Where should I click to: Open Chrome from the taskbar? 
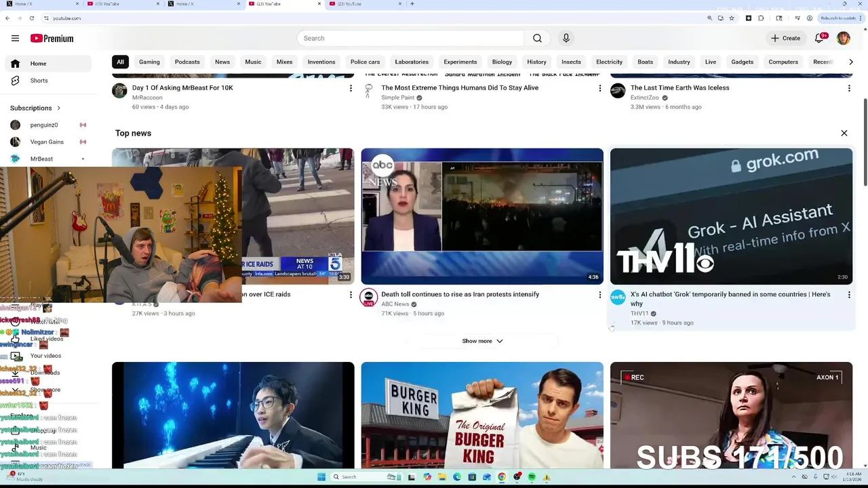point(502,477)
